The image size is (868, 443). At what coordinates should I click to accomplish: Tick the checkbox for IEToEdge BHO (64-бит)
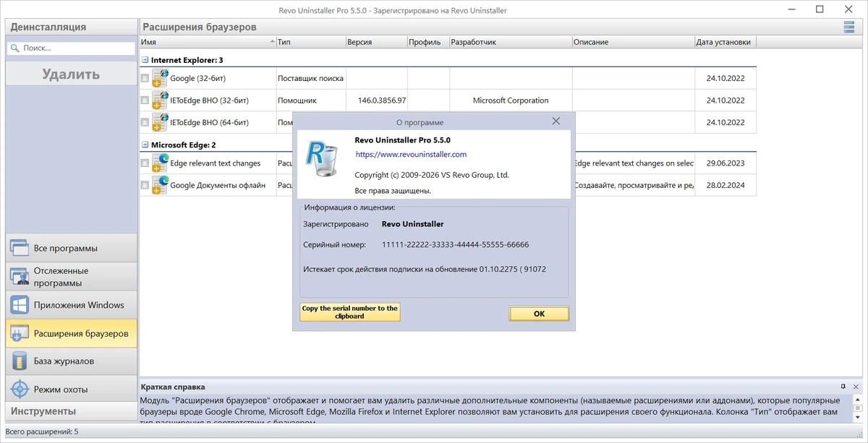pos(145,122)
